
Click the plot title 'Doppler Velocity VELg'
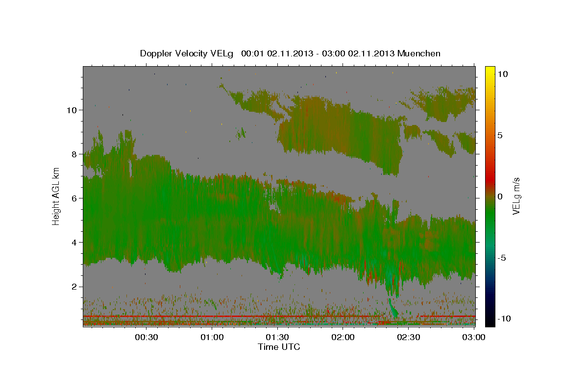(x=188, y=53)
